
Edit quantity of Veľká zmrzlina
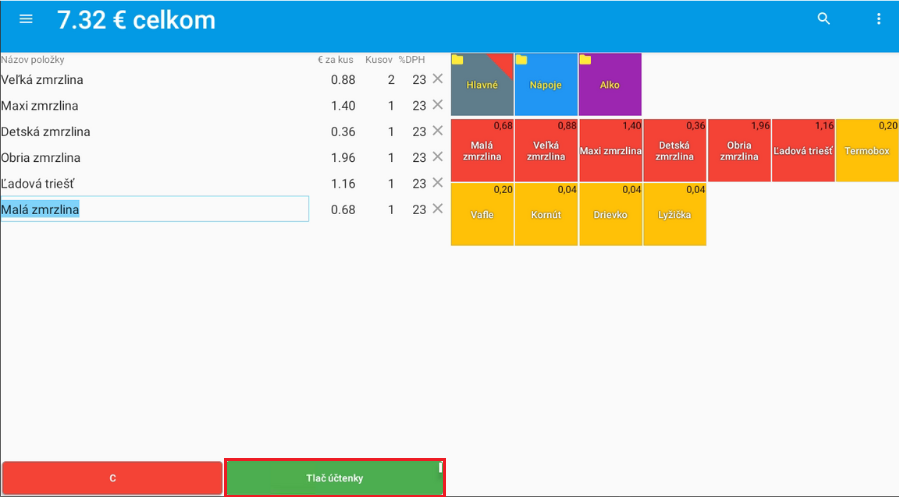pos(391,80)
